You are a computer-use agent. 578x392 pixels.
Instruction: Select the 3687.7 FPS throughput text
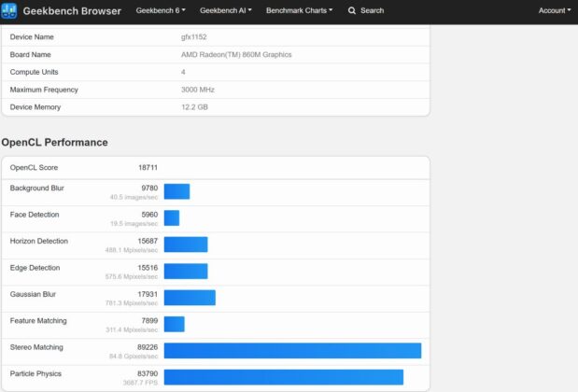click(x=140, y=383)
